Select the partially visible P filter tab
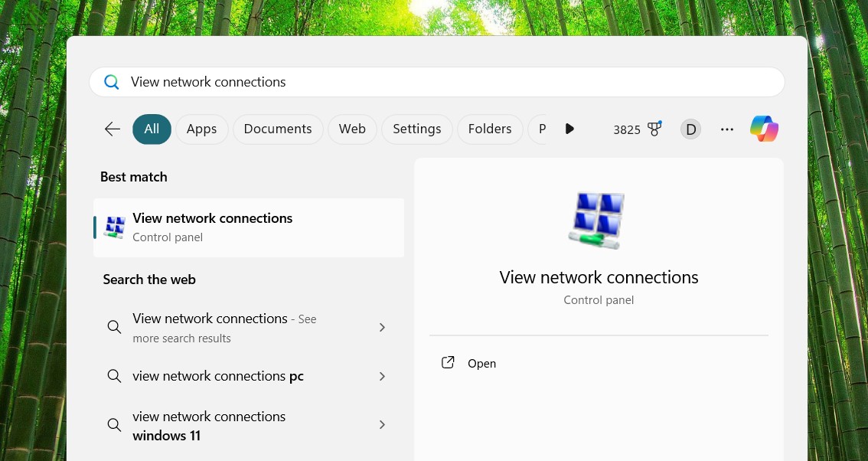This screenshot has height=461, width=868. [x=538, y=129]
